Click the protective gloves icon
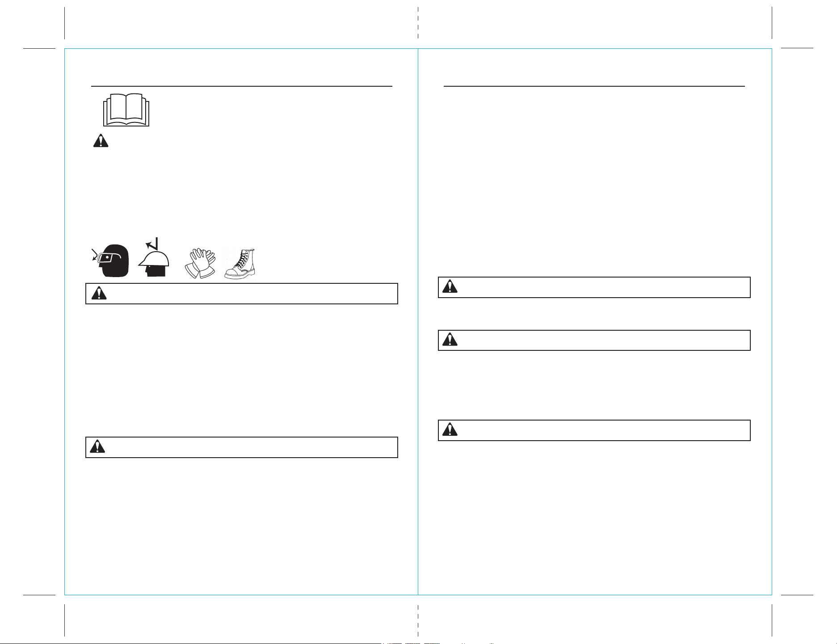 (x=200, y=264)
